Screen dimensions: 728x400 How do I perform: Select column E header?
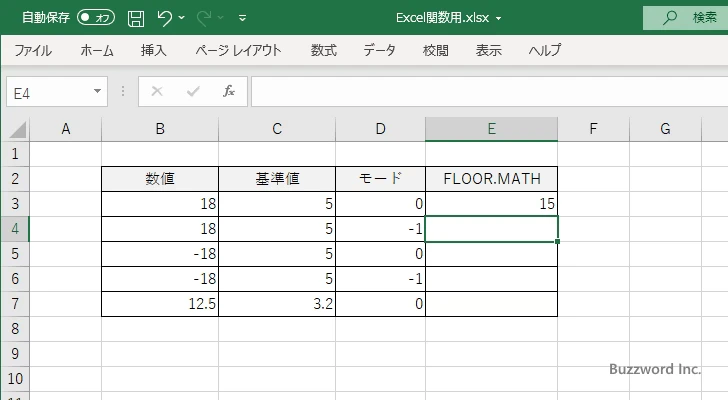pos(491,129)
